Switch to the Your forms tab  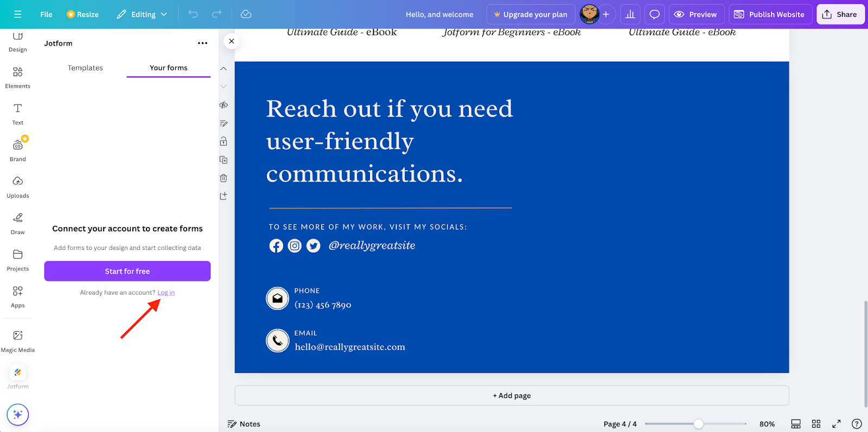pyautogui.click(x=169, y=68)
